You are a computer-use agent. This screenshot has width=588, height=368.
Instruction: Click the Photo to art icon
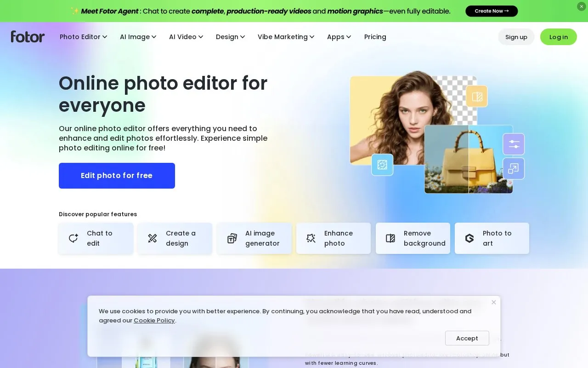pos(469,238)
